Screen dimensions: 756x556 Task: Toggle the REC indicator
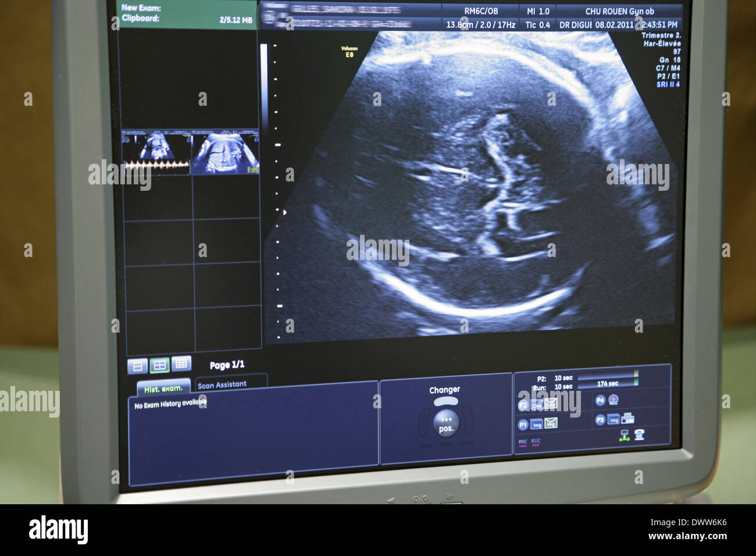pos(536,442)
